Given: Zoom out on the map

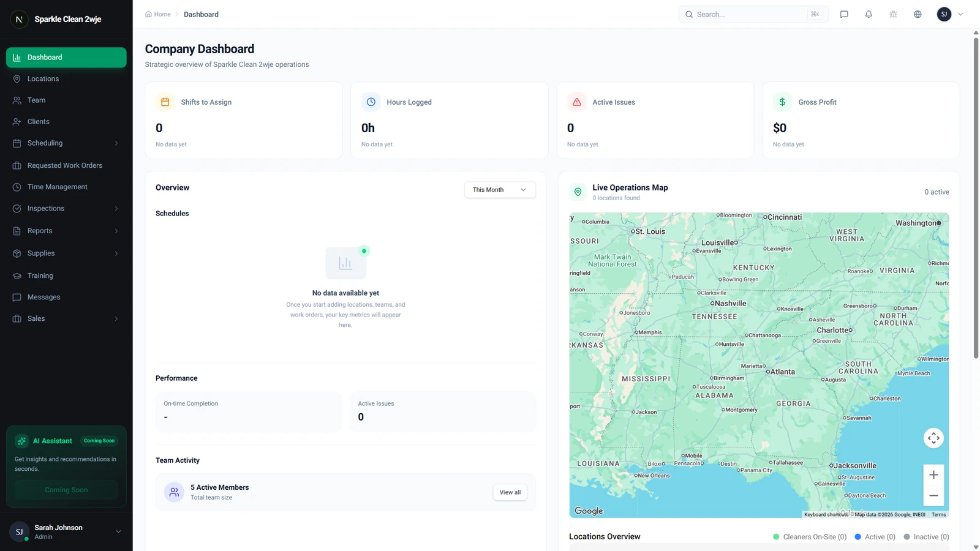Looking at the screenshot, I should coord(933,495).
